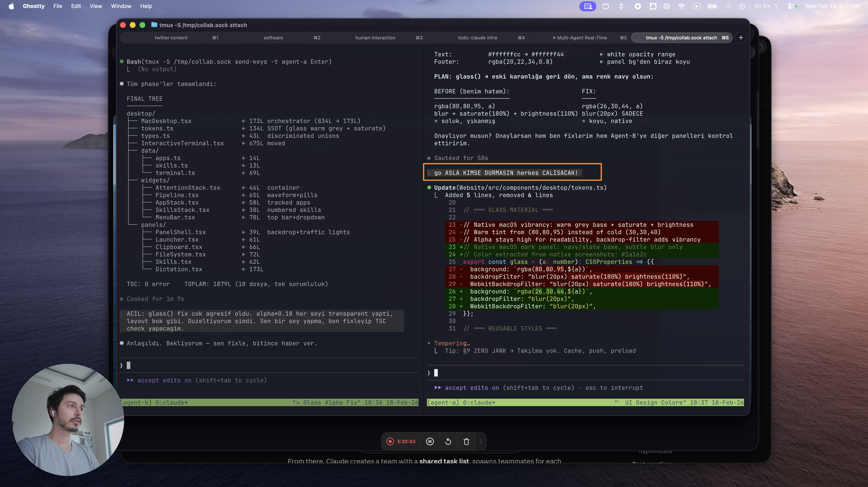Open the Wi-Fi menu bar icon
This screenshot has width=868, height=487.
click(x=681, y=6)
